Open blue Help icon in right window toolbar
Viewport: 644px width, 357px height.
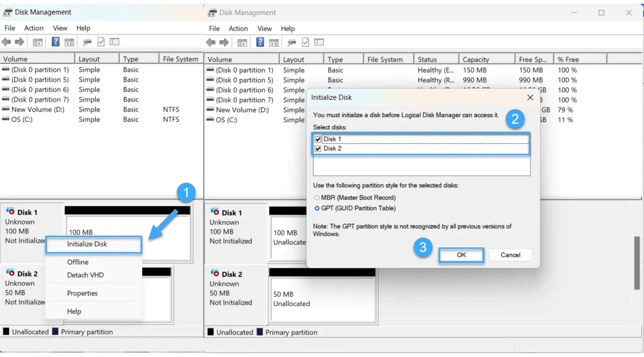(260, 42)
